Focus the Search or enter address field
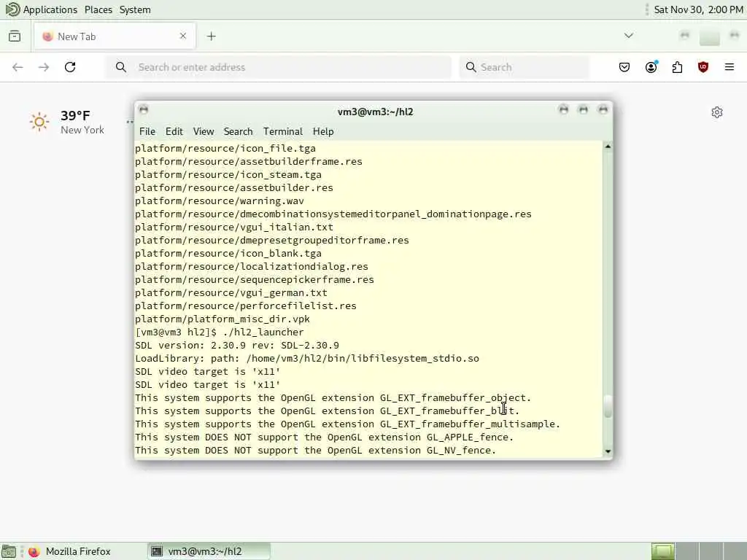 pos(278,67)
